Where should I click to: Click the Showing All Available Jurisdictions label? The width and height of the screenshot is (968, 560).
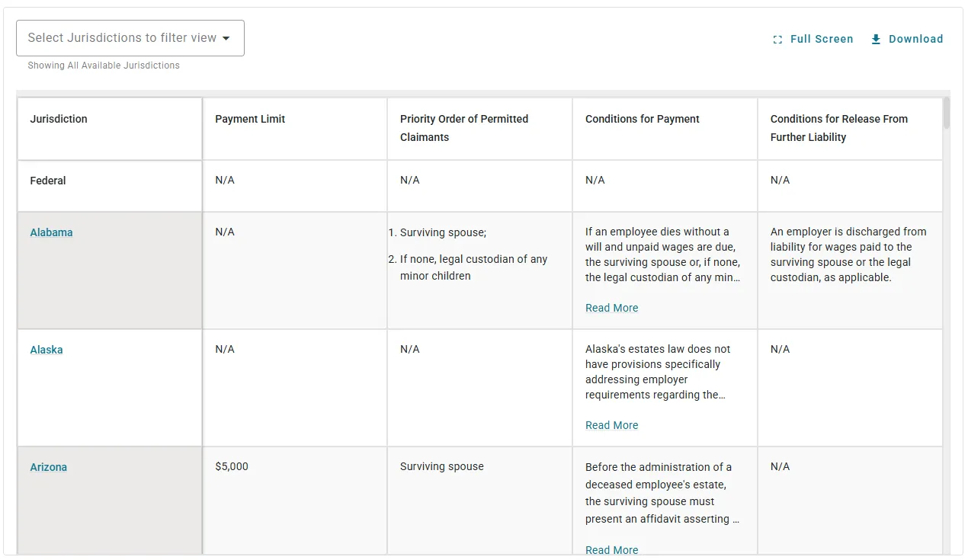click(x=103, y=66)
